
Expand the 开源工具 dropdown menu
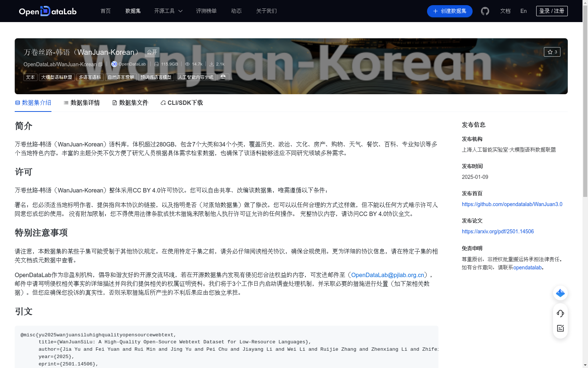click(168, 11)
